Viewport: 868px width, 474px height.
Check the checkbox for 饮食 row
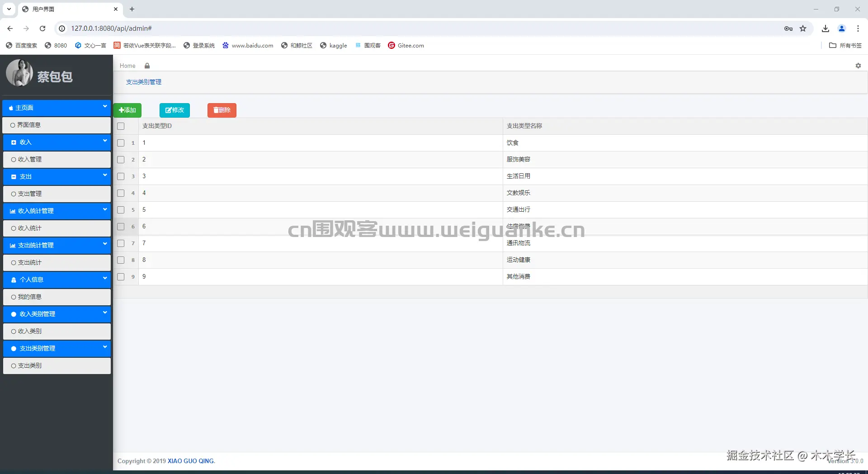pos(120,143)
